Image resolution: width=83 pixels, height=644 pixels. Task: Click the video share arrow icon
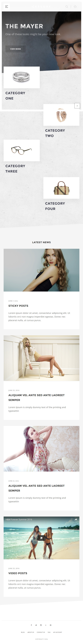pos(76,519)
